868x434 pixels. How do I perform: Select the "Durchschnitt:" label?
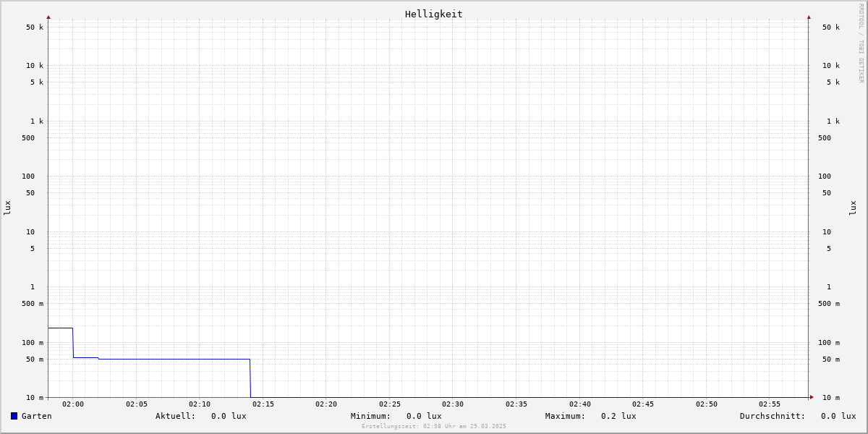(x=773, y=416)
